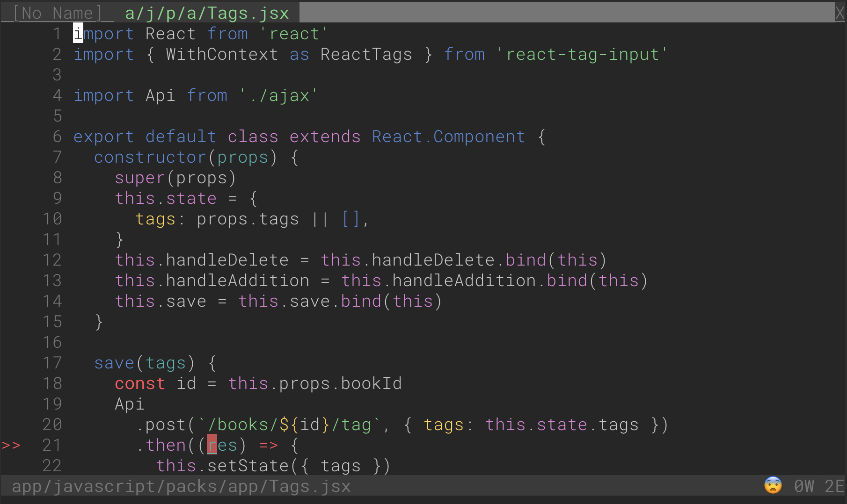Click line number 6 in the gutter
This screenshot has width=847, height=504.
pos(57,137)
